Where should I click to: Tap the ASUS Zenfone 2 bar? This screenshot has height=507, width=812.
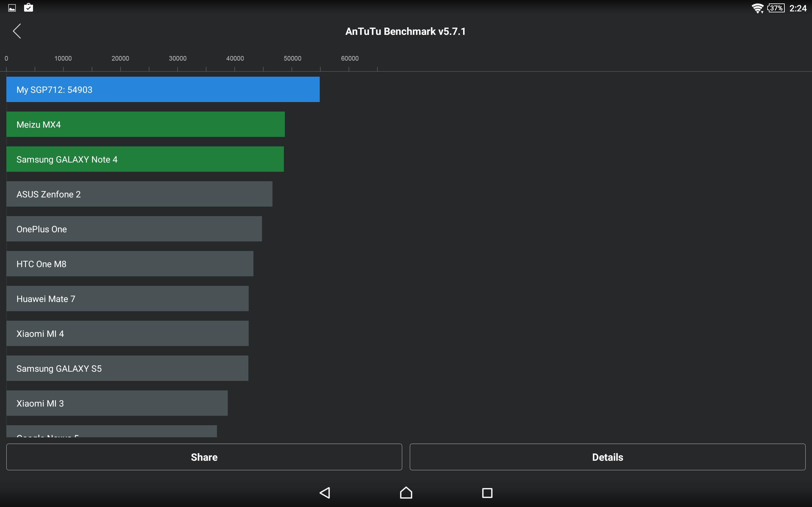point(139,194)
